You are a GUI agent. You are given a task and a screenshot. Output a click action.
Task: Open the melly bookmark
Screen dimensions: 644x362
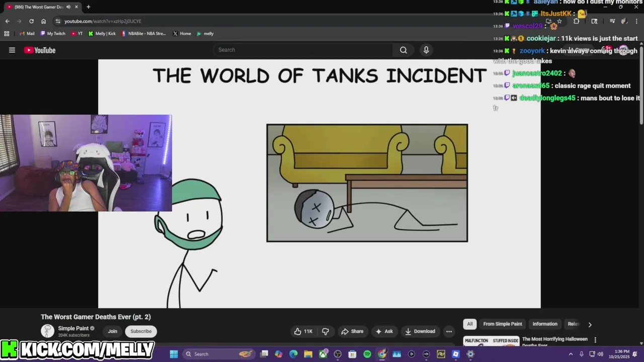[205, 34]
